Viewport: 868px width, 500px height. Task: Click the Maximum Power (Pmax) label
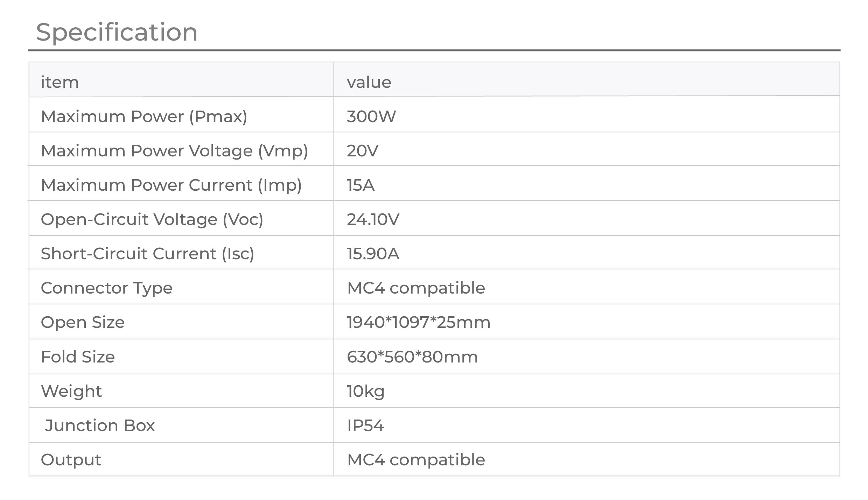(144, 117)
